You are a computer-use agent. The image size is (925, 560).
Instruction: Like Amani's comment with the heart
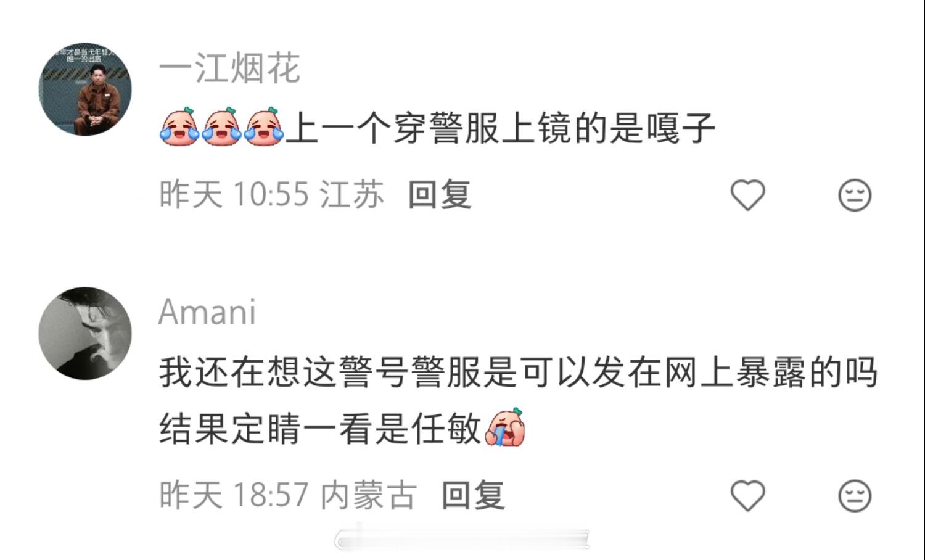tap(747, 495)
